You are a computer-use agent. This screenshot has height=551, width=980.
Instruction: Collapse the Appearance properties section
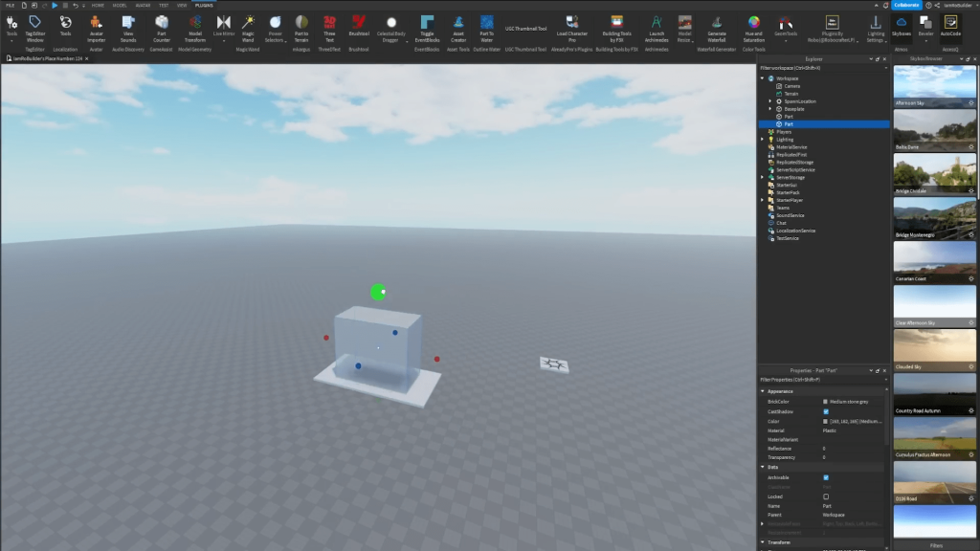pos(763,391)
